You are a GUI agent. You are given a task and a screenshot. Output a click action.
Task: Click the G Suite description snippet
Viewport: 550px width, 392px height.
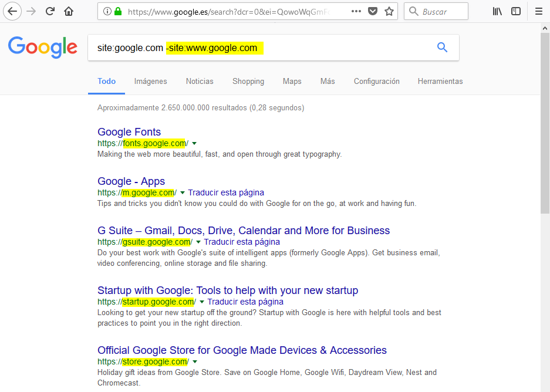point(269,258)
